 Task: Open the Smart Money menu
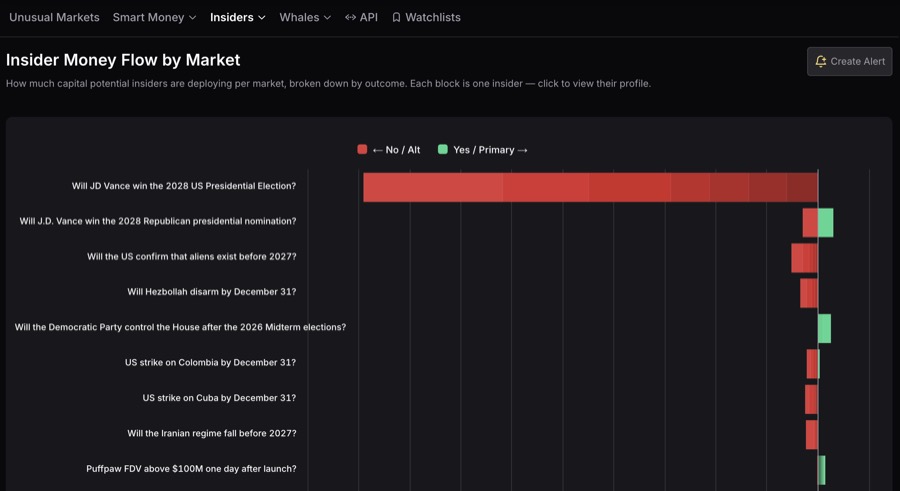[x=154, y=17]
